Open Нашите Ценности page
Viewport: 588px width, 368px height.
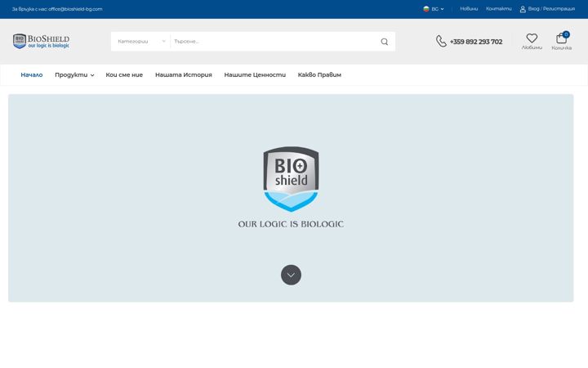click(255, 74)
